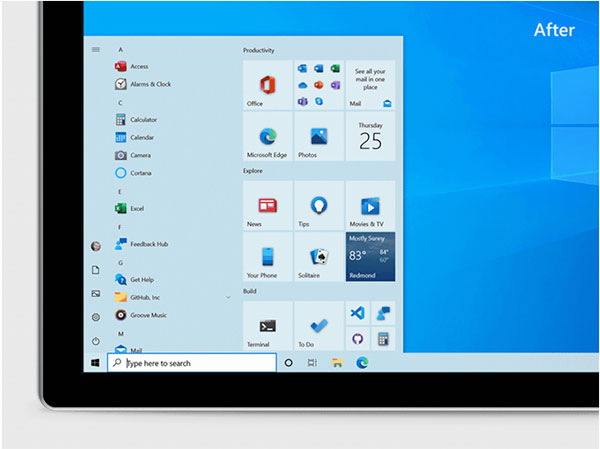Open the Documents sidebar icon
The height and width of the screenshot is (449, 600).
point(96,270)
